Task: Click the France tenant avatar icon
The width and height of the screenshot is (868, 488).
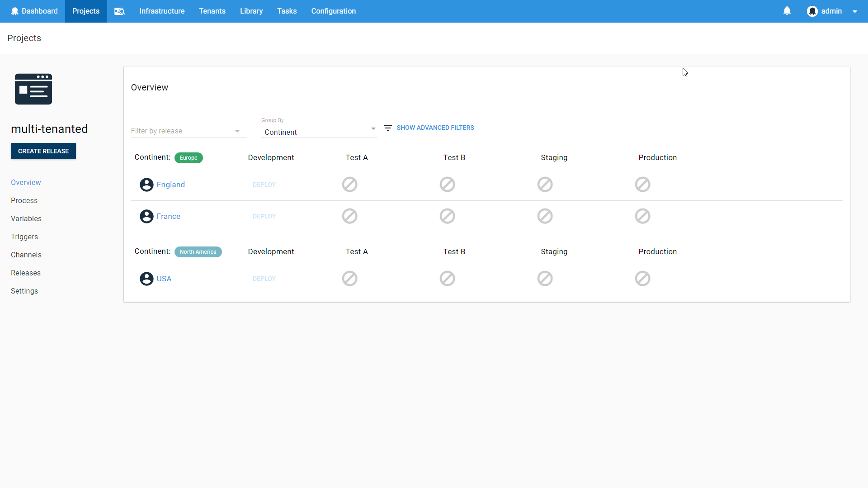Action: (146, 216)
